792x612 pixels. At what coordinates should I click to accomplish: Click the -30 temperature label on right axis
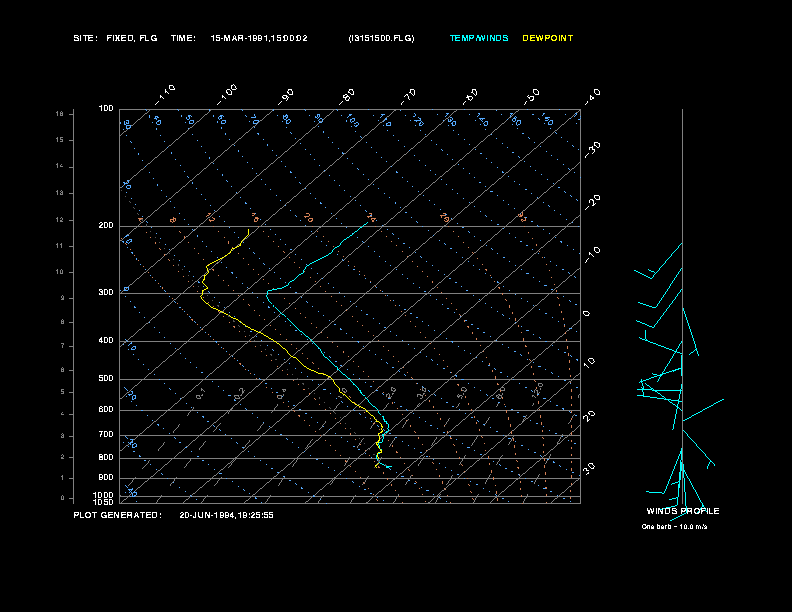(592, 149)
